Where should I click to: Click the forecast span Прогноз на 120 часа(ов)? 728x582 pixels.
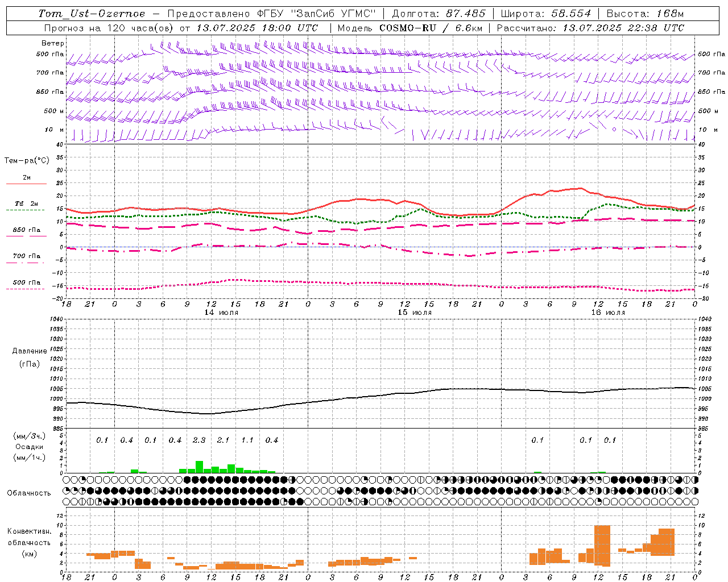pos(109,28)
